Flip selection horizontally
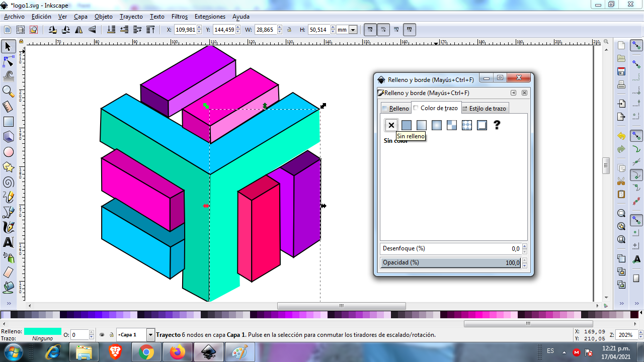This screenshot has width=644, height=362. 79,30
